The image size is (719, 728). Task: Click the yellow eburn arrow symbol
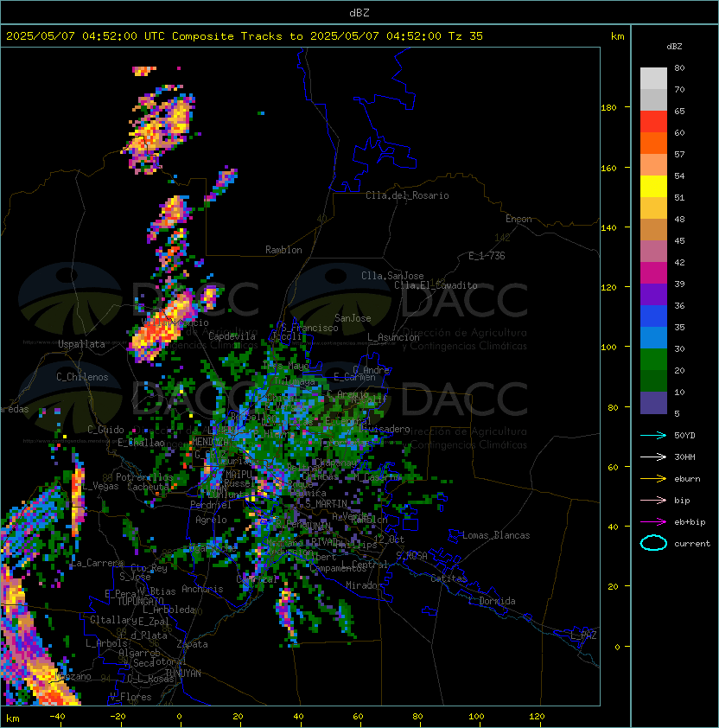click(x=653, y=479)
